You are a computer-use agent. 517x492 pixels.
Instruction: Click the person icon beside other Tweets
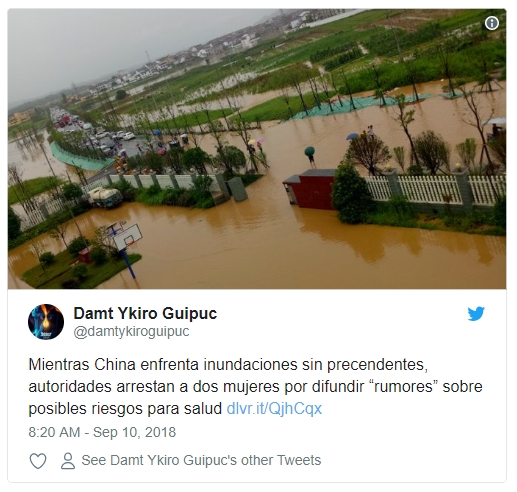(x=68, y=461)
